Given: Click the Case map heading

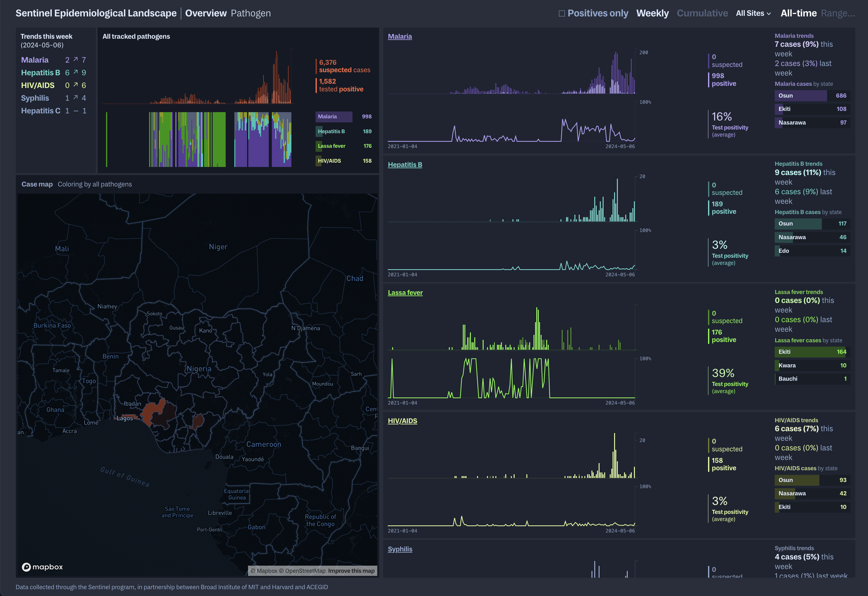Looking at the screenshot, I should 37,184.
